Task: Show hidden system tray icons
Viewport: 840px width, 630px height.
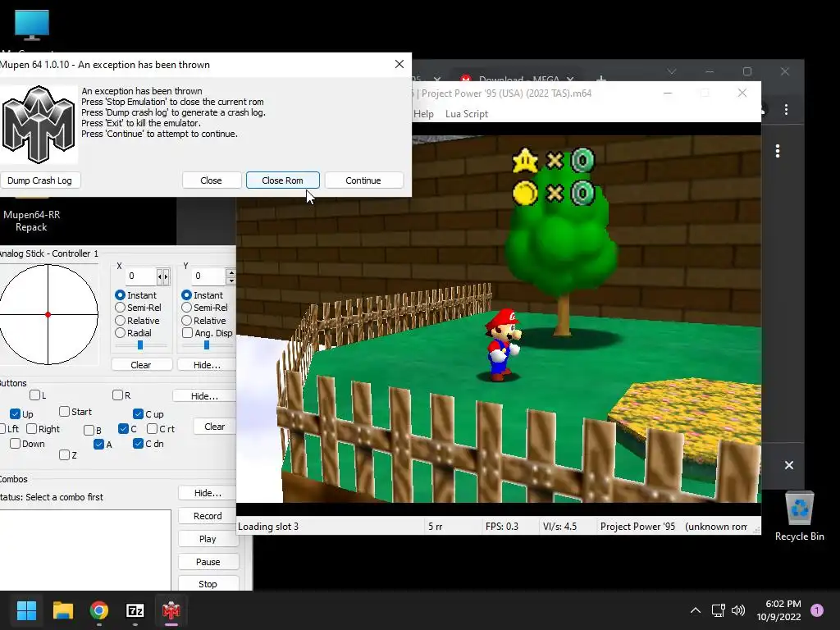Action: [696, 610]
